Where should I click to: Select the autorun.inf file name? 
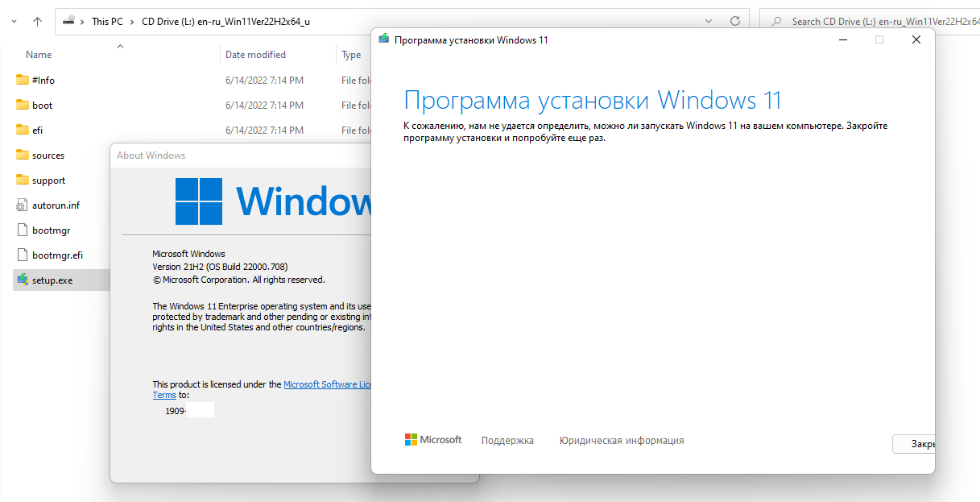[x=56, y=205]
